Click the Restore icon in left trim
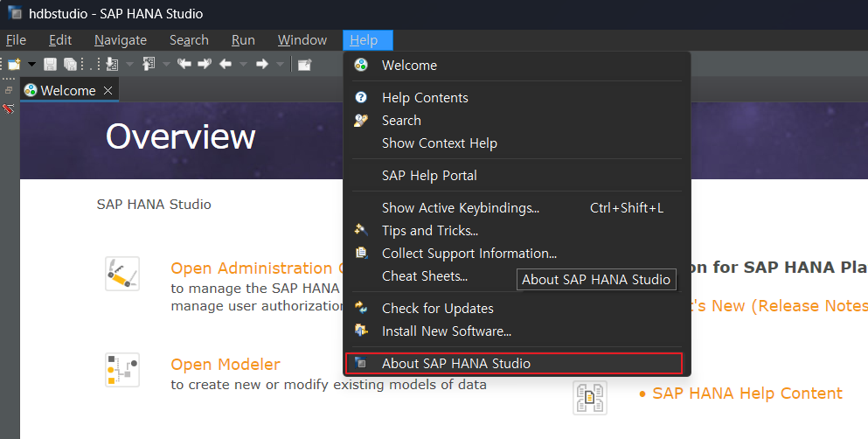This screenshot has height=439, width=868. tap(9, 90)
